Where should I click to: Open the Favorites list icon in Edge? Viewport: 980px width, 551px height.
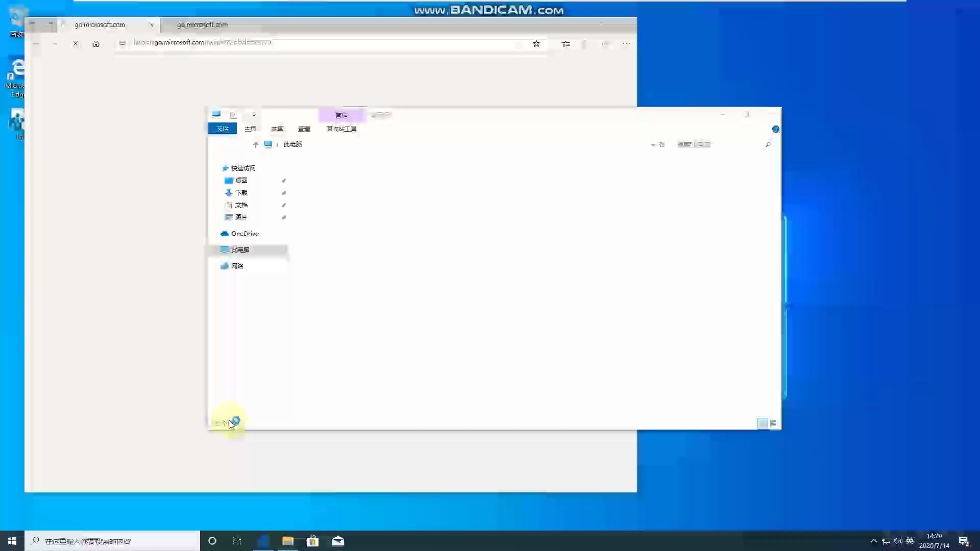point(566,44)
